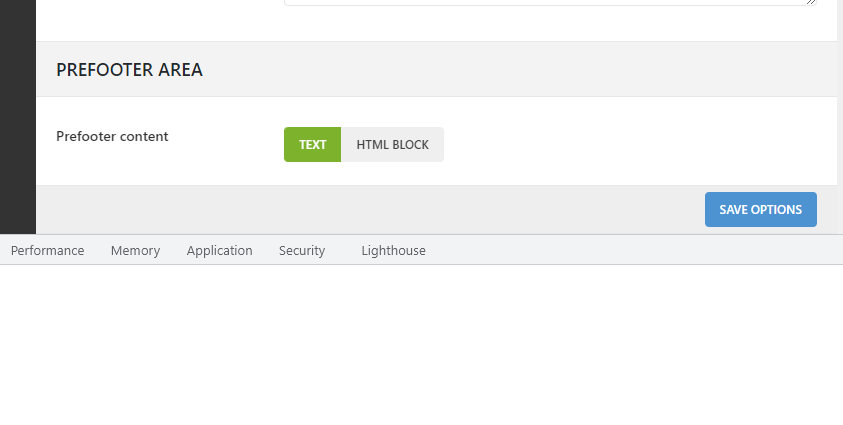Viewport: 843px width, 425px height.
Task: Go to the Security tab
Action: point(302,251)
